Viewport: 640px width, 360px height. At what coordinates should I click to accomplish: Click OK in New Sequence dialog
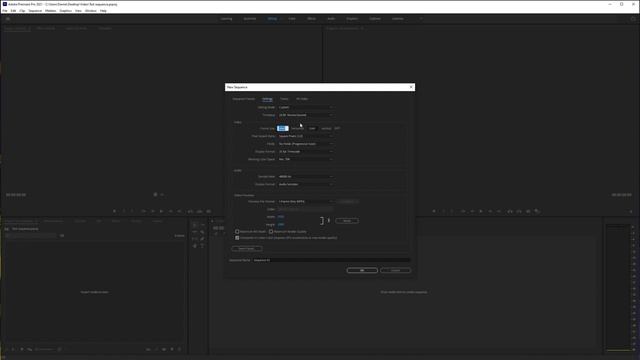click(362, 271)
